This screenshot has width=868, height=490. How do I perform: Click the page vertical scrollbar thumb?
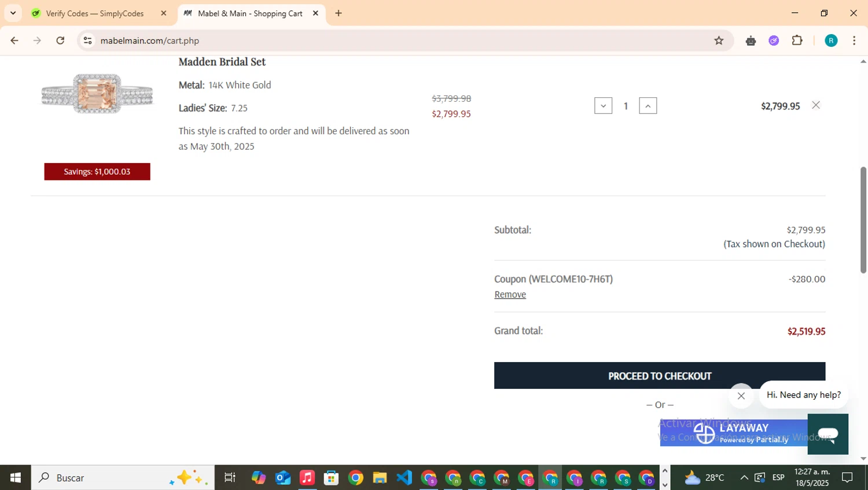[x=863, y=220]
